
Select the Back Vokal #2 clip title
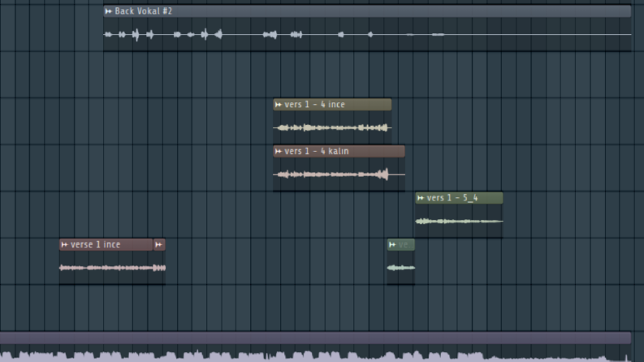pos(144,11)
